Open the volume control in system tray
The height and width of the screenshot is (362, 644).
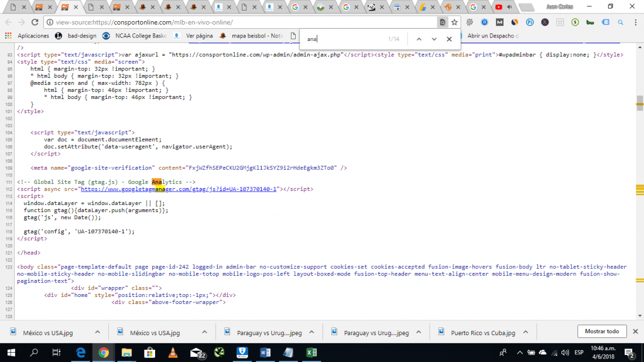565,353
